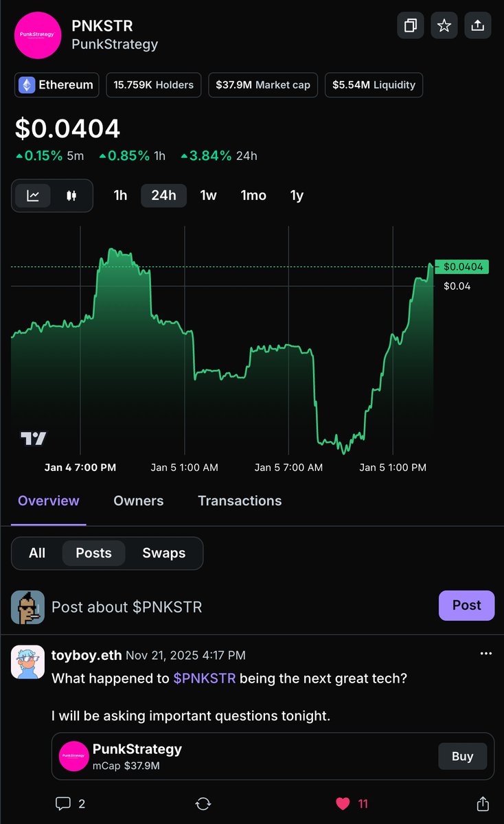Click the $5.54M Liquidity chip
The width and height of the screenshot is (504, 824).
coord(374,85)
